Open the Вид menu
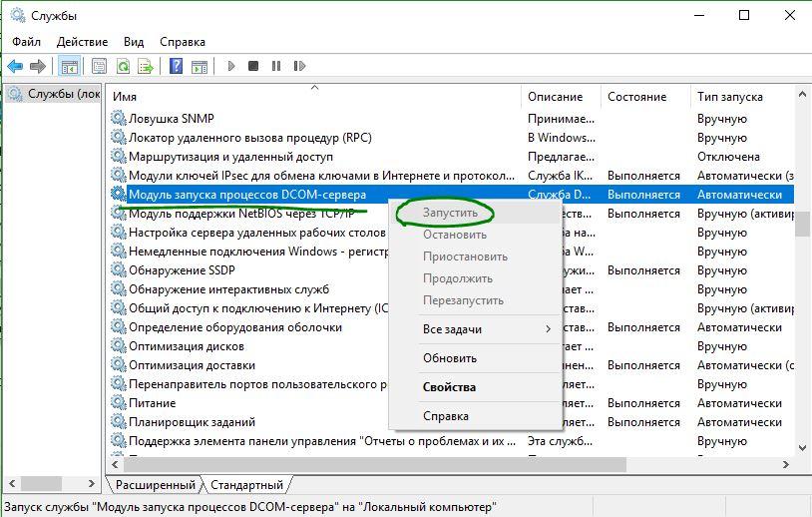Viewport: 812px width, 517px height. pyautogui.click(x=134, y=42)
